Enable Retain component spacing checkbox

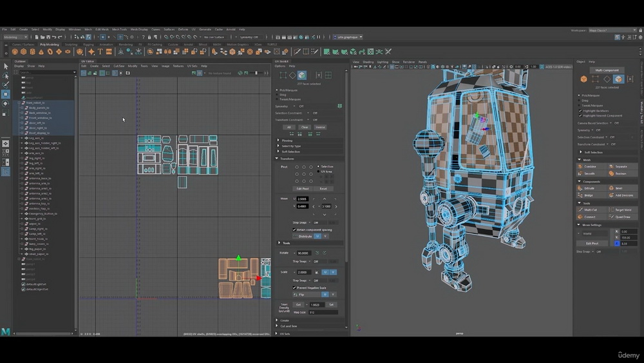click(294, 230)
